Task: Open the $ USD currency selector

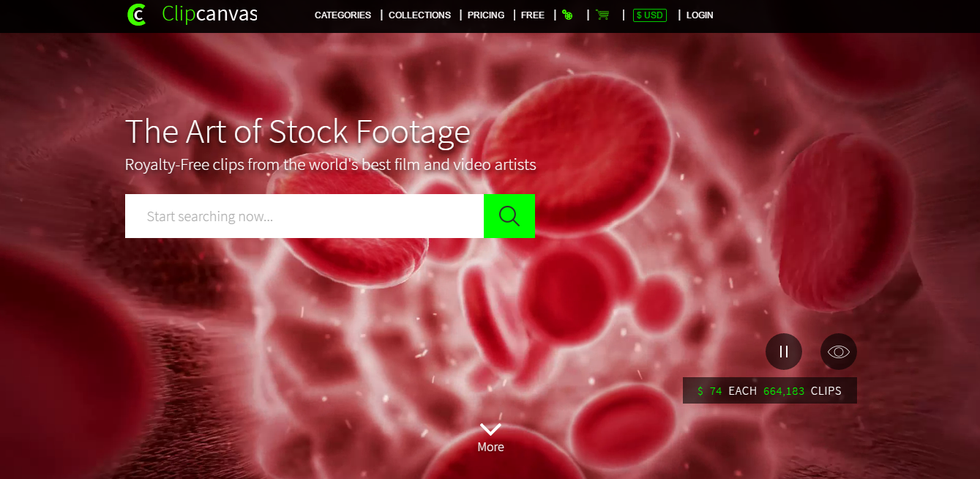Action: 650,15
